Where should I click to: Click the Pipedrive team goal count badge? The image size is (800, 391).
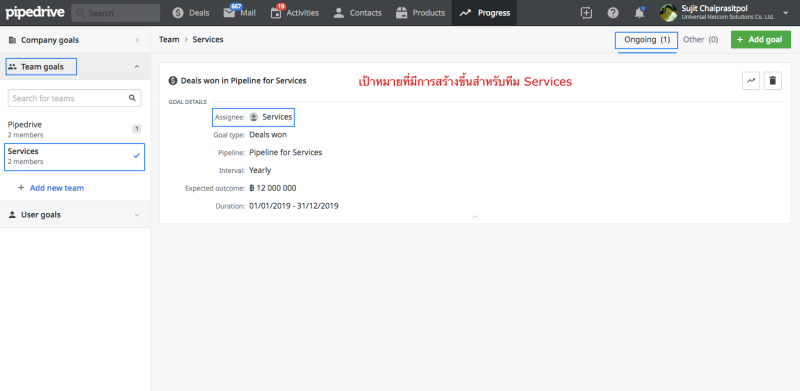137,129
